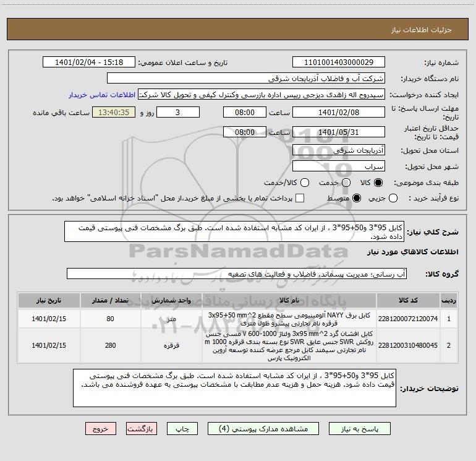Click the چاپ print button
Image resolution: width=476 pixels, height=461 pixels.
[x=182, y=429]
